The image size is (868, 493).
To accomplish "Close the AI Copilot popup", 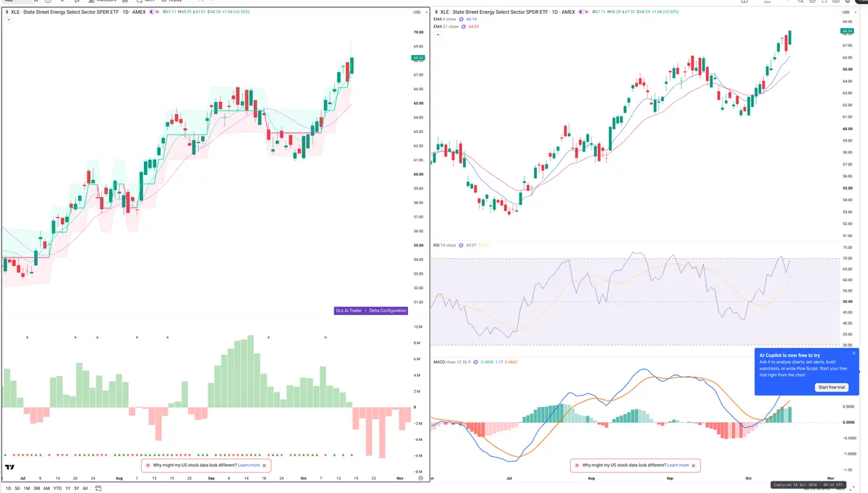I will [x=854, y=353].
